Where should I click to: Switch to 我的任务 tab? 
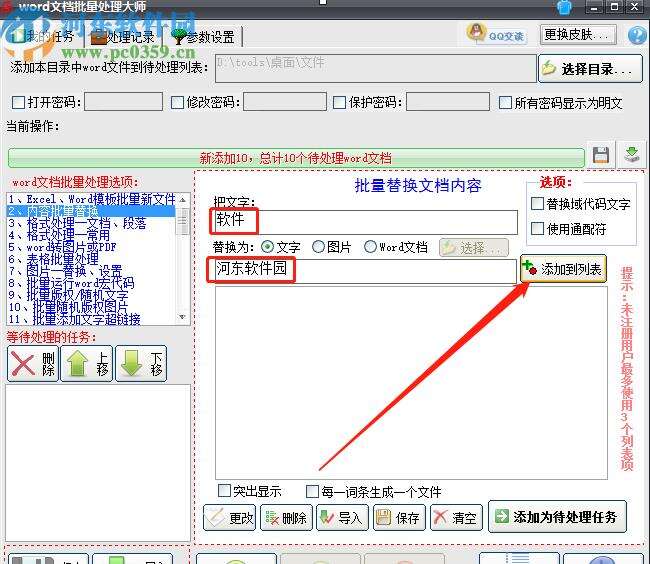[x=43, y=36]
